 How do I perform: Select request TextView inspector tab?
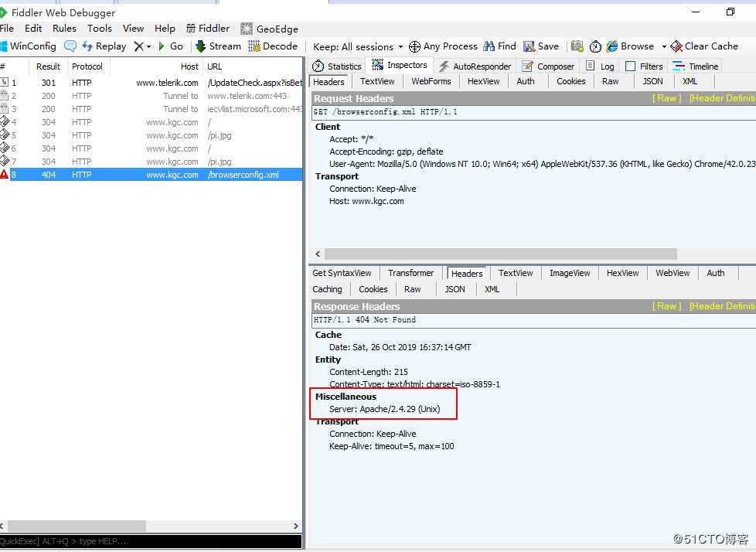click(377, 81)
